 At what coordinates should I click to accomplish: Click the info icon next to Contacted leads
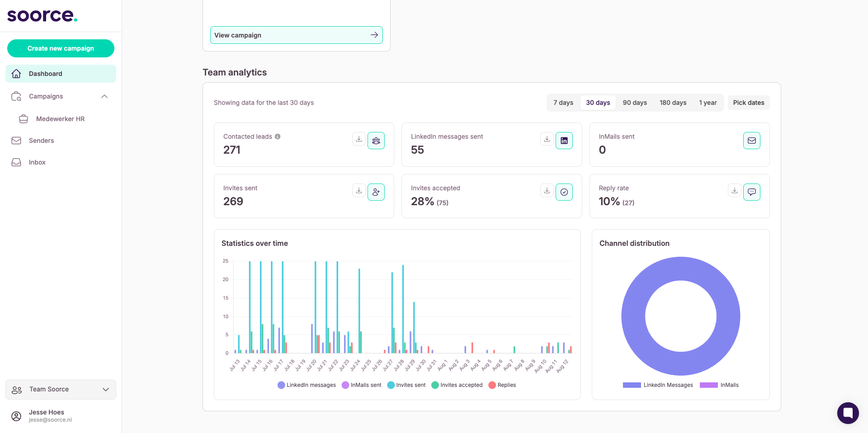[x=278, y=136]
